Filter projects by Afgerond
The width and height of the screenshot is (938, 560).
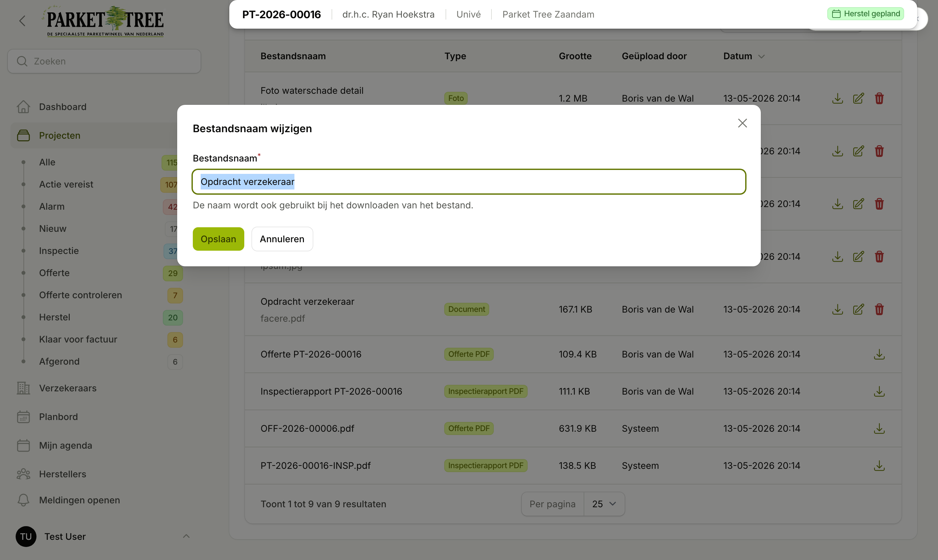[x=59, y=361]
